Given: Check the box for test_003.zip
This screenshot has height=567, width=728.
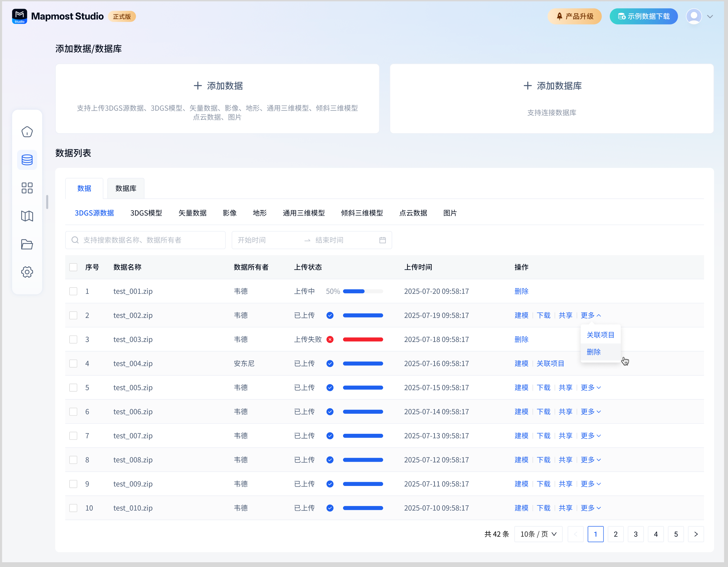Looking at the screenshot, I should pos(73,339).
